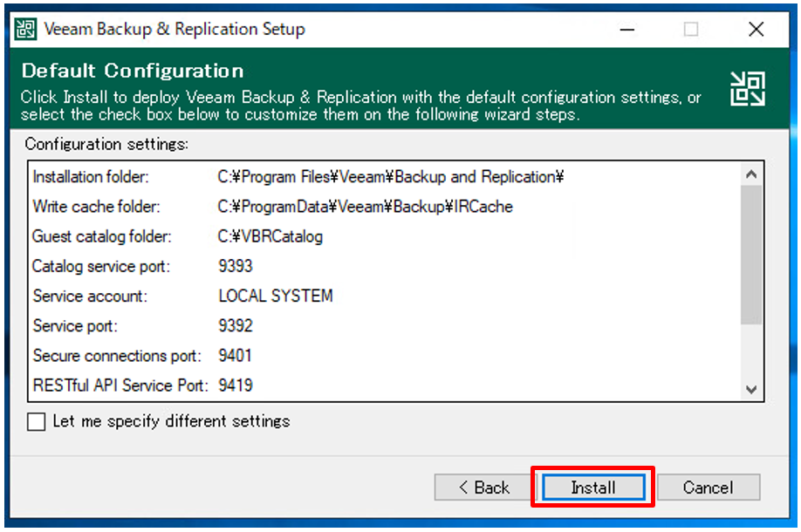Close the Veeam setup window
Viewport: 801px width, 532px height.
point(756,30)
